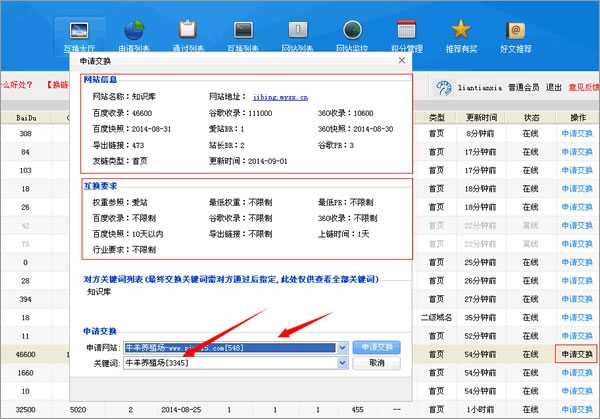Click 申请交换 in the 8分钟前 row

tap(574, 132)
